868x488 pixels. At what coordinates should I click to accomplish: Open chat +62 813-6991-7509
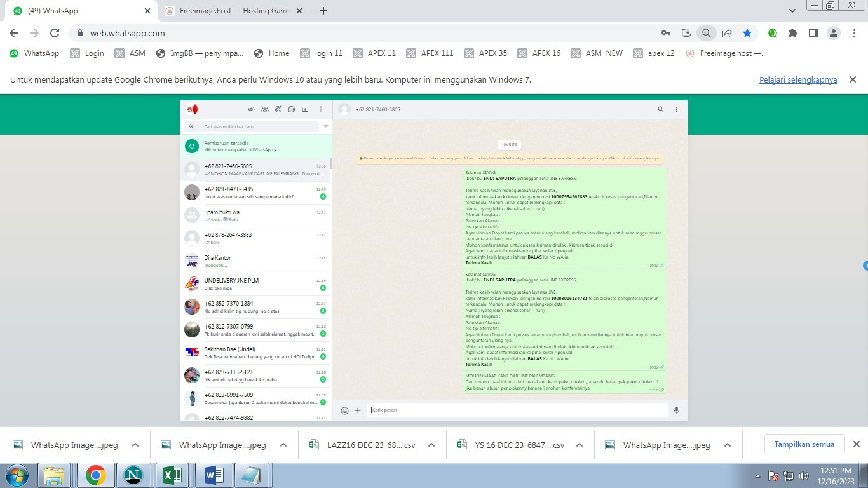[x=255, y=398]
